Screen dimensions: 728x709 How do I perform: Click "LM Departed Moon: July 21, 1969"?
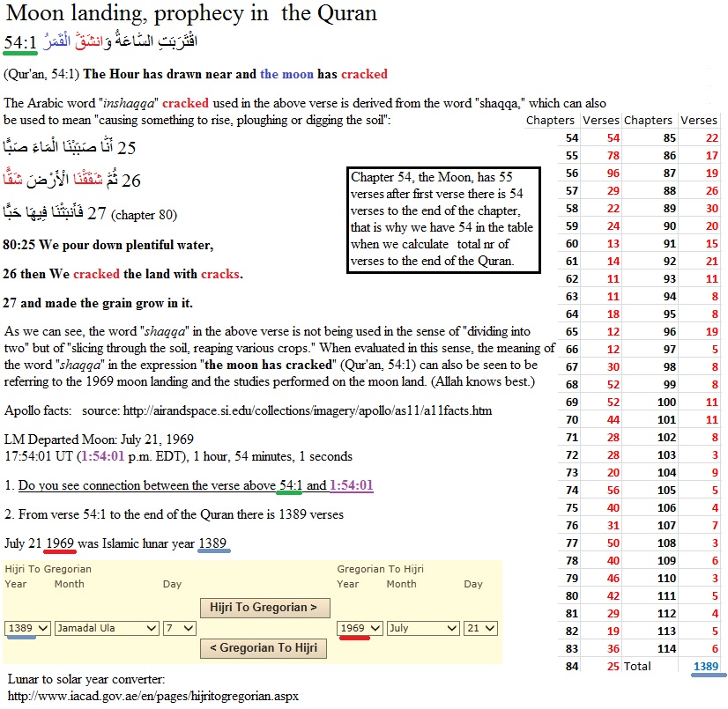coord(99,439)
